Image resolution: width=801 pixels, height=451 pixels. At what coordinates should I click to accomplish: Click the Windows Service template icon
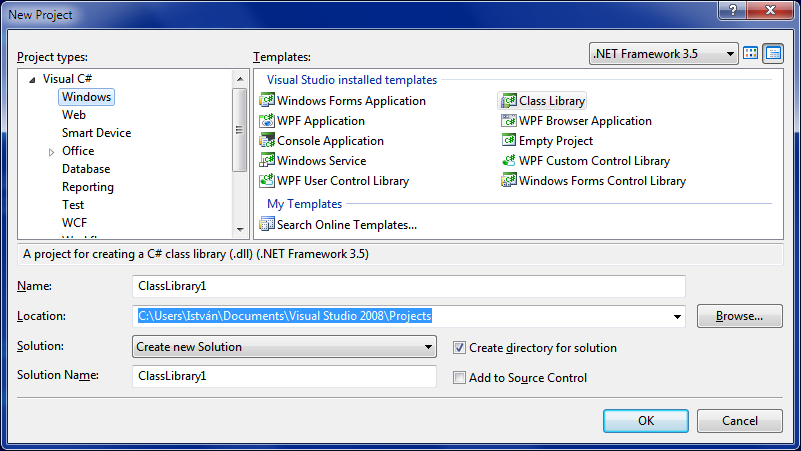267,160
